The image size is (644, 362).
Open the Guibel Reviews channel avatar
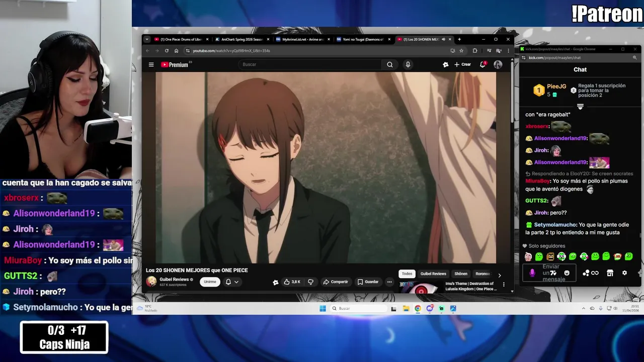(151, 282)
